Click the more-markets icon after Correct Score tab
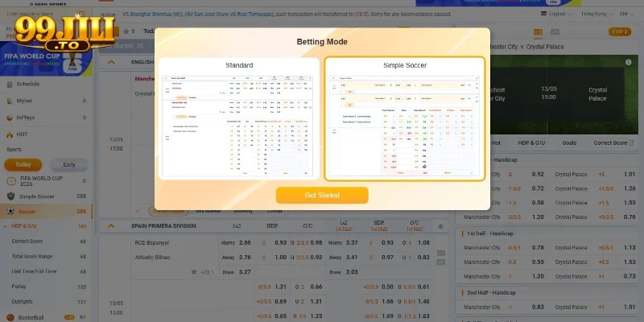 631,143
